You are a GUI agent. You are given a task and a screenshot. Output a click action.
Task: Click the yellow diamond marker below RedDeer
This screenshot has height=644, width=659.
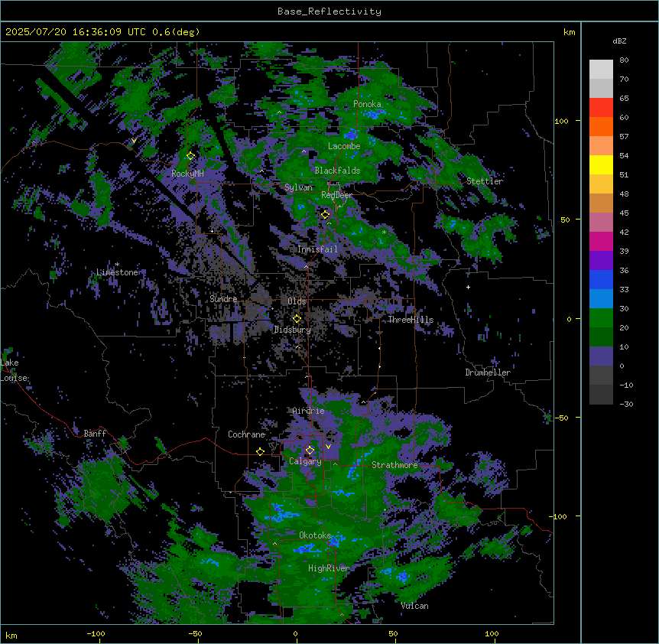pyautogui.click(x=325, y=215)
